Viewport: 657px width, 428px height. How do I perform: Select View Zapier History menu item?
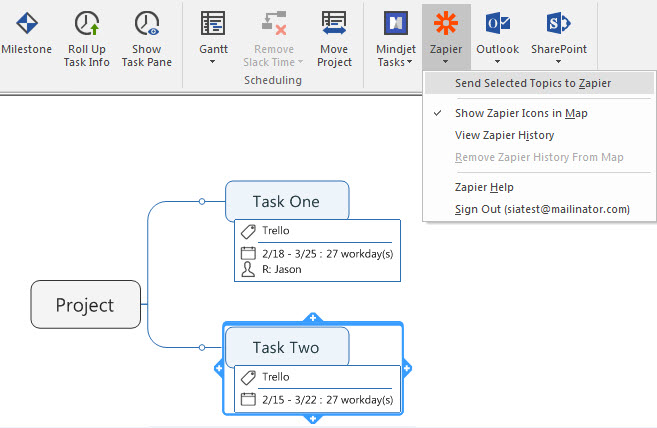pyautogui.click(x=504, y=135)
